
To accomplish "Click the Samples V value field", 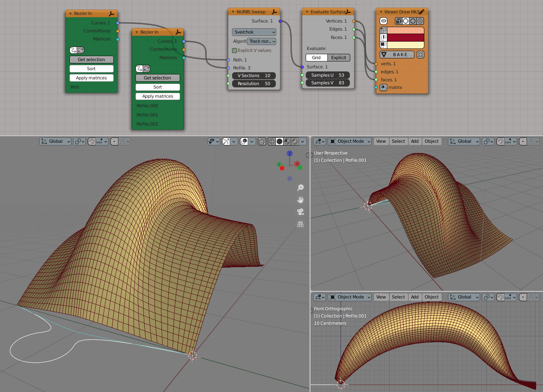I will 328,83.
